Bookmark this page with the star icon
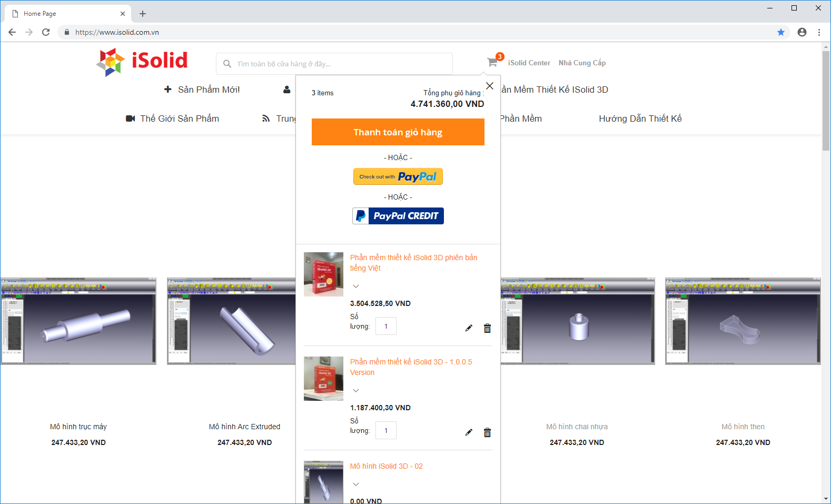The image size is (831, 504). click(x=781, y=32)
